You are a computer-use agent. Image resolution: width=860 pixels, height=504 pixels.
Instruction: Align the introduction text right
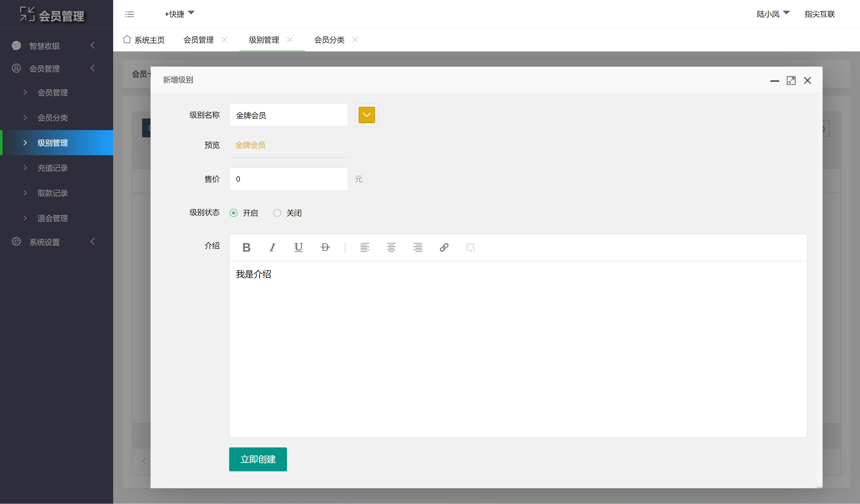(418, 247)
